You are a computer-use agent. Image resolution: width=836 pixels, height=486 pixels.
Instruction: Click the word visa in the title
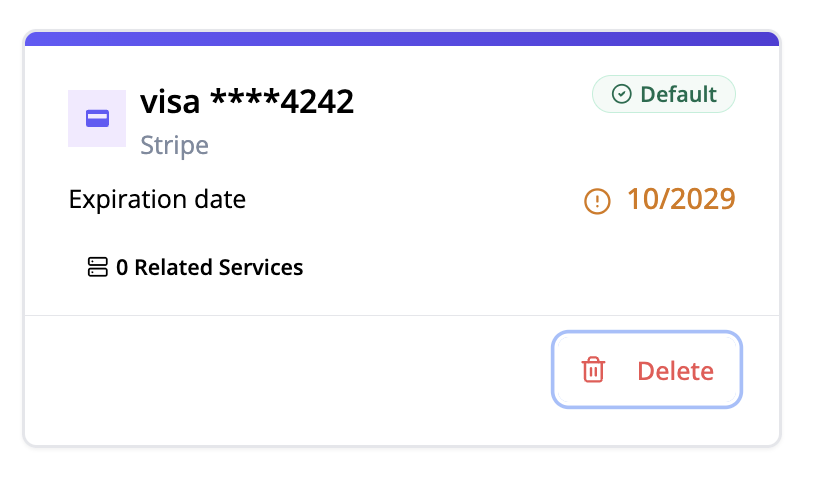[x=170, y=101]
